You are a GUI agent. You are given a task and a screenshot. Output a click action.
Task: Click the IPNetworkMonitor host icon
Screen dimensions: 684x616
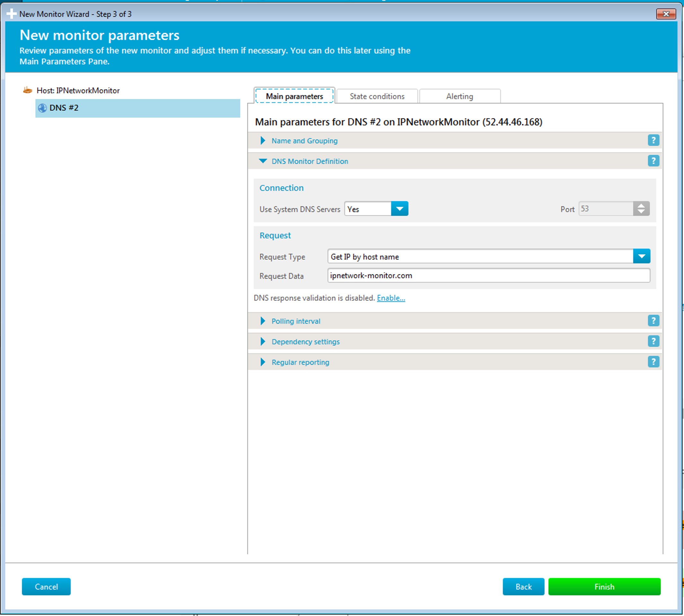[27, 90]
